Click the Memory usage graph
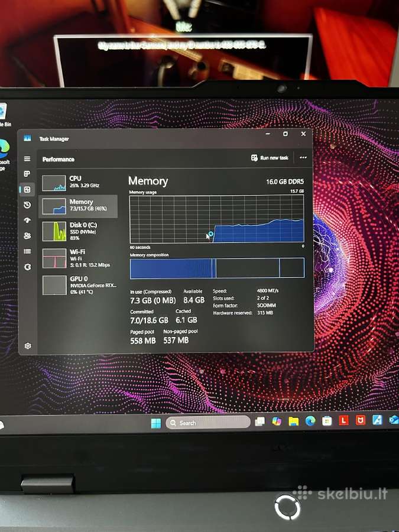Screen dimensions: 399x532 pos(217,219)
